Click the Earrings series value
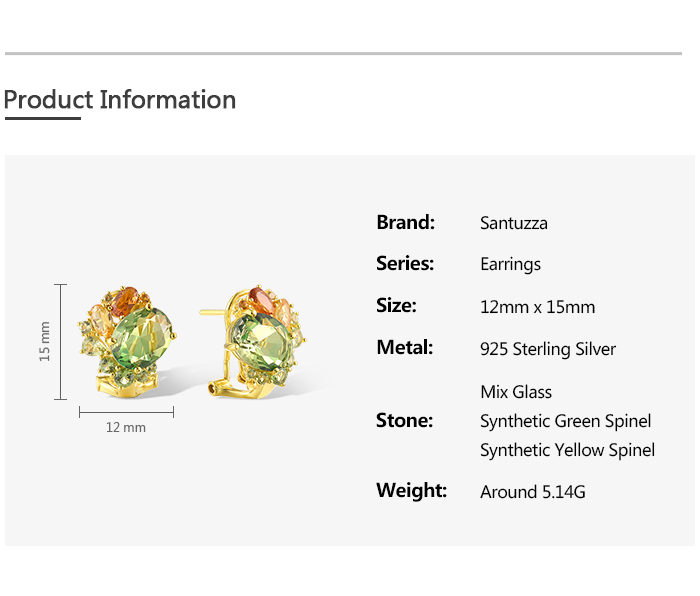 coord(510,264)
